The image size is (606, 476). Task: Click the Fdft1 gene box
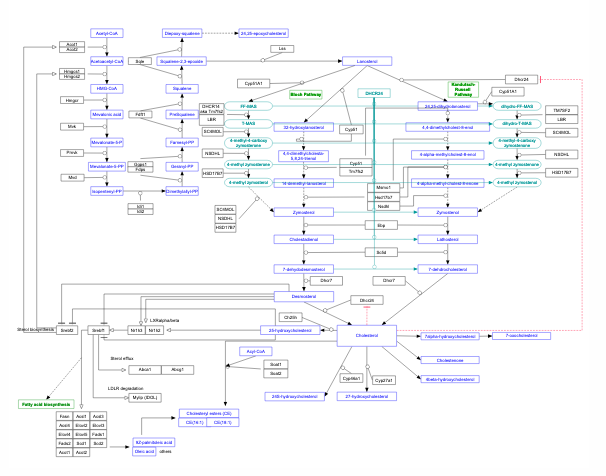(141, 115)
